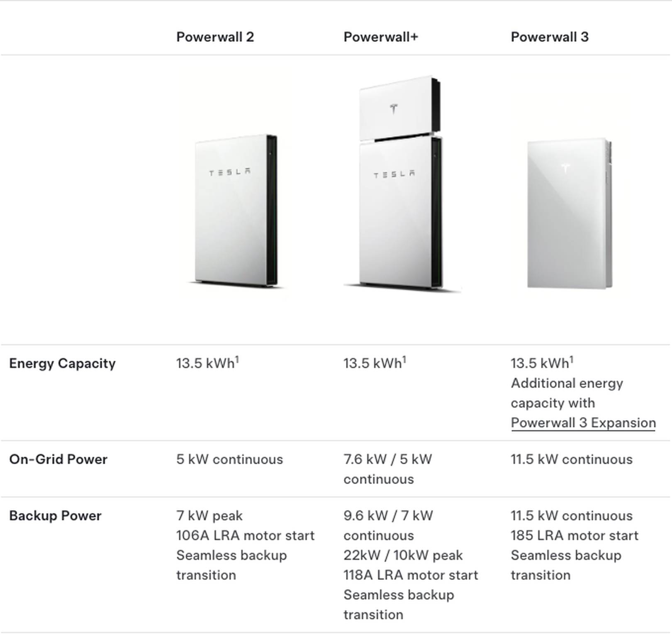Click footnote 1 after Powerwall 2's 13.5 kWh
This screenshot has height=635, width=672.
[237, 359]
